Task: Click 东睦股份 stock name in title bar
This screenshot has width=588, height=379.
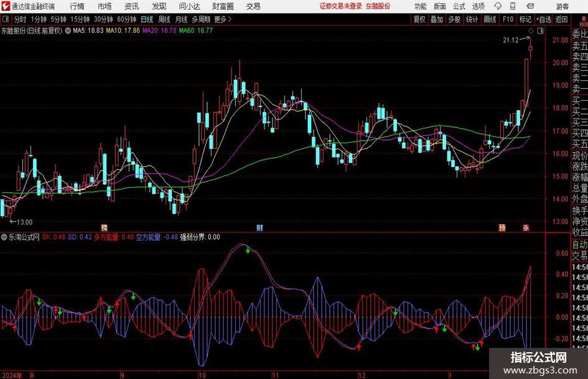Action: point(378,6)
